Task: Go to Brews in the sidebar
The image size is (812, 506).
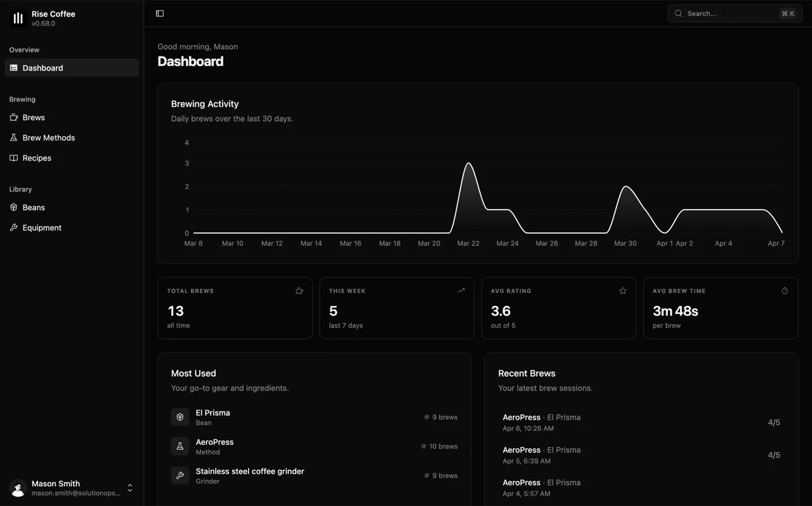Action: pos(34,117)
